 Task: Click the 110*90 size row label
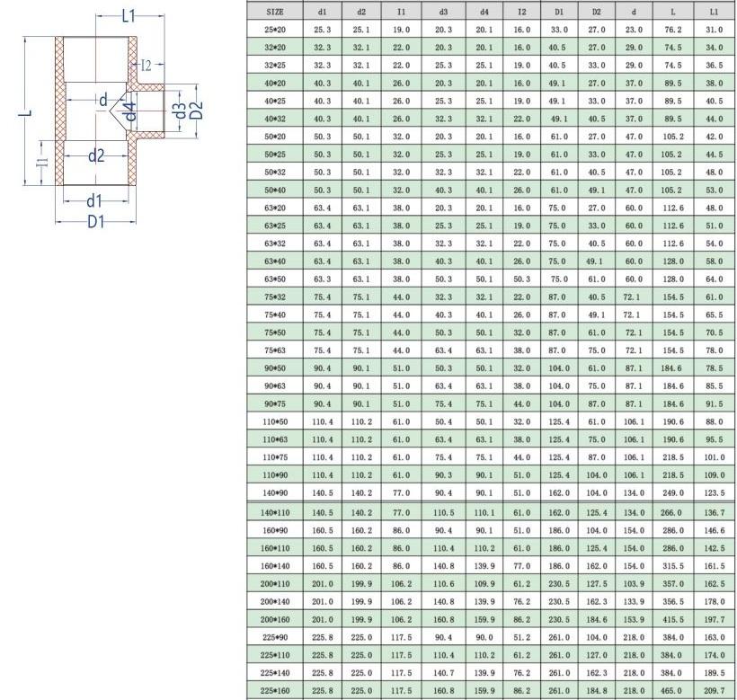(x=276, y=474)
